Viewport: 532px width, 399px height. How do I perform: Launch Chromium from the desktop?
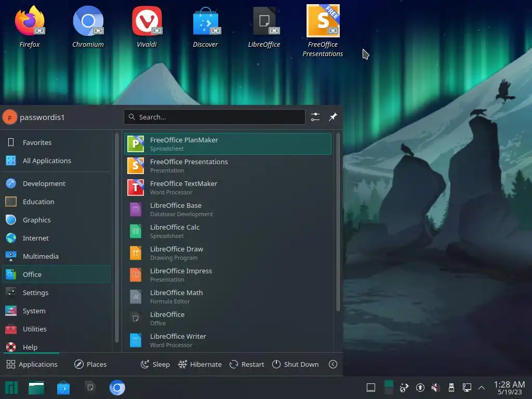[x=88, y=26]
